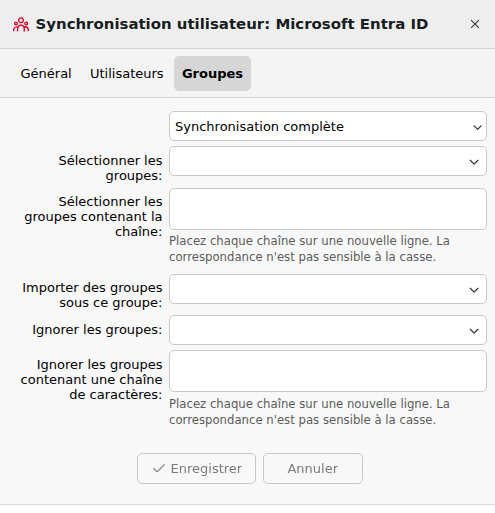Click the Ignorer les groupes label
The image size is (495, 513).
click(x=97, y=330)
